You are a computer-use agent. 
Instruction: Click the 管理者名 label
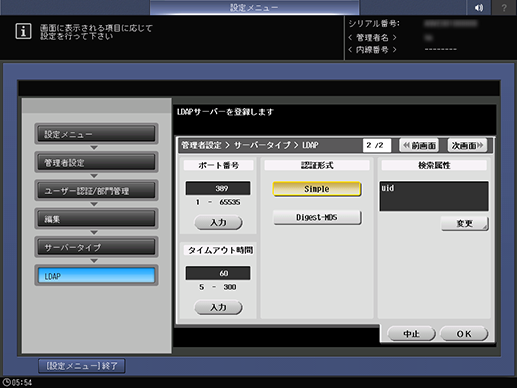pyautogui.click(x=372, y=37)
